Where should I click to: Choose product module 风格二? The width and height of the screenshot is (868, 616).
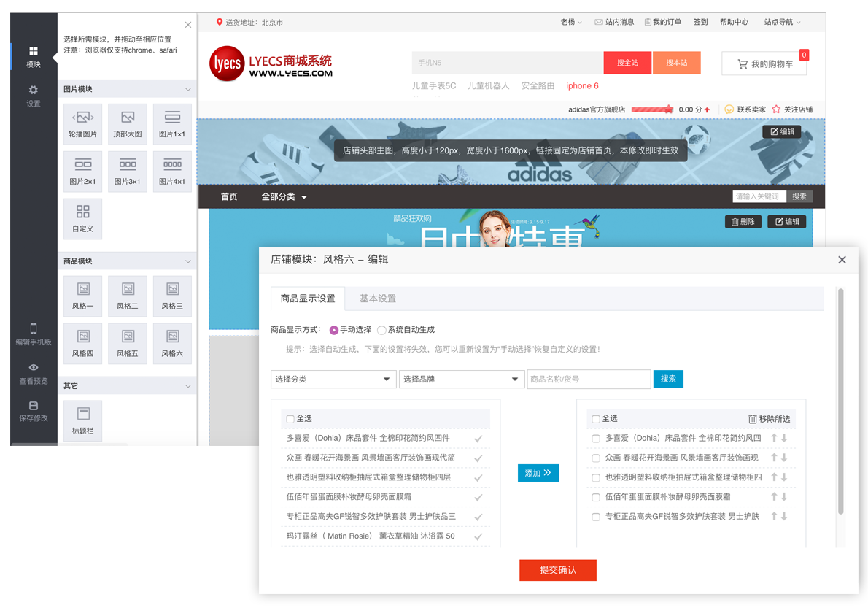pos(128,296)
